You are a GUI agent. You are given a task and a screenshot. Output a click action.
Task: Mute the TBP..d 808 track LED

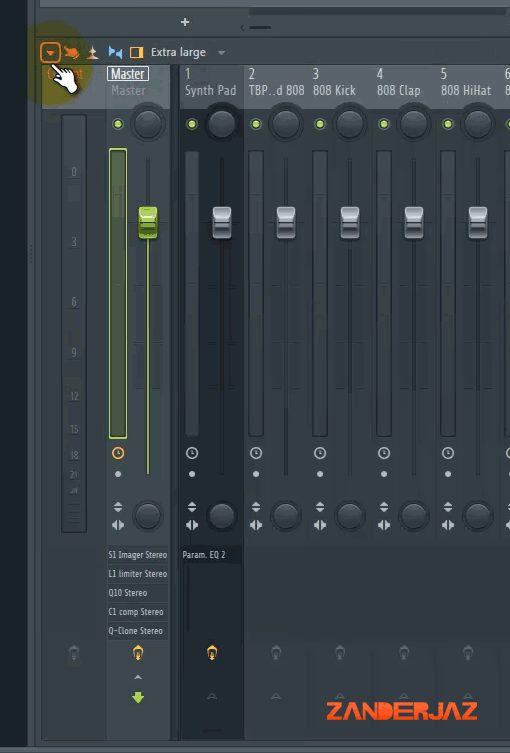(256, 124)
